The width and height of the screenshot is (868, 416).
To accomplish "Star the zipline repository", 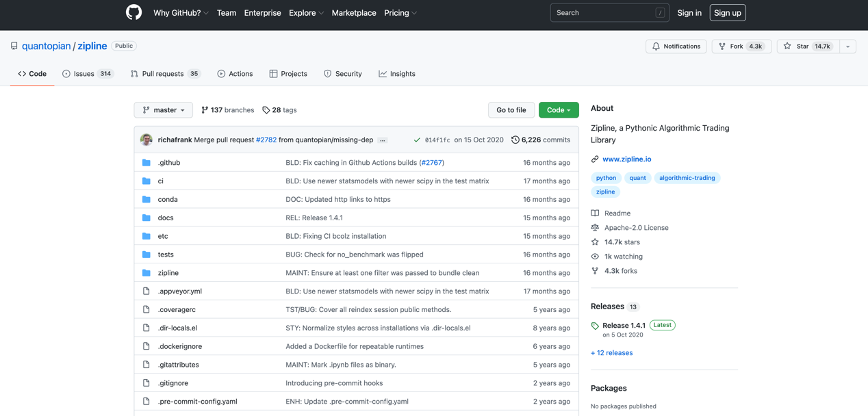I will pos(807,47).
